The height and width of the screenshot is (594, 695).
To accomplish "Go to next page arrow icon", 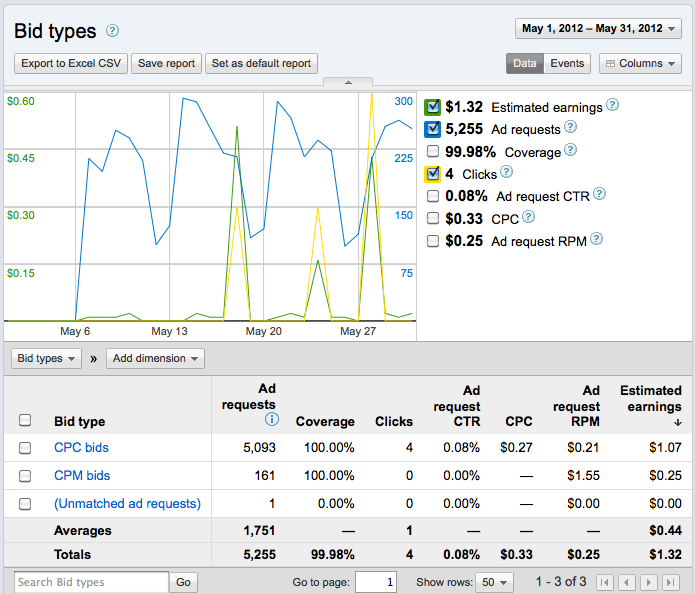I will click(649, 582).
